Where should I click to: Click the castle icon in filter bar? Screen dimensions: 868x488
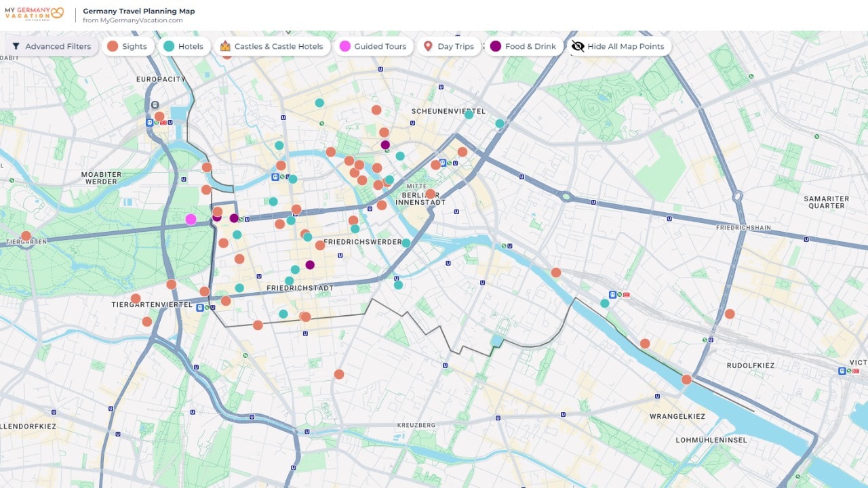coord(226,46)
